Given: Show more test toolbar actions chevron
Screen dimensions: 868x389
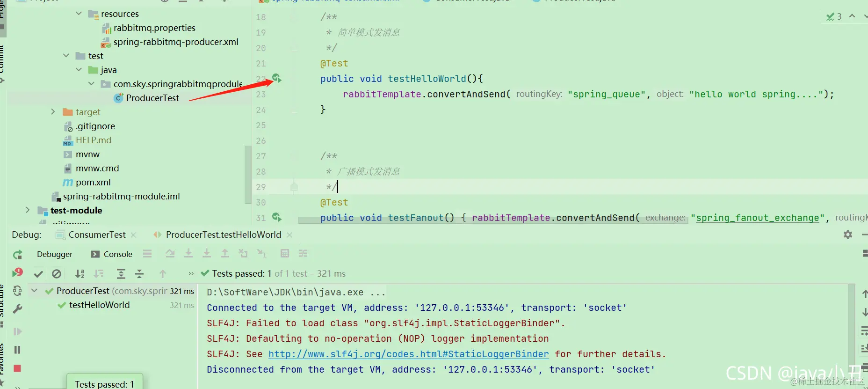Looking at the screenshot, I should [x=191, y=274].
